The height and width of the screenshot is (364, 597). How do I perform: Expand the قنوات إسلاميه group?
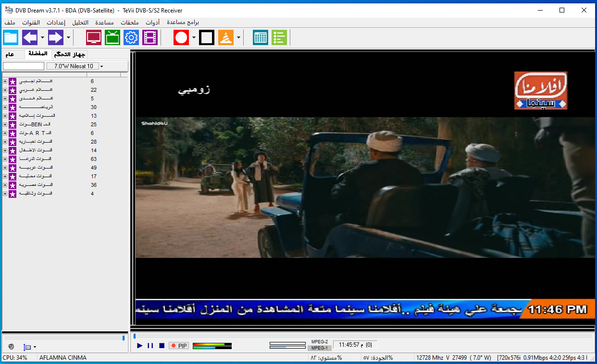5,116
